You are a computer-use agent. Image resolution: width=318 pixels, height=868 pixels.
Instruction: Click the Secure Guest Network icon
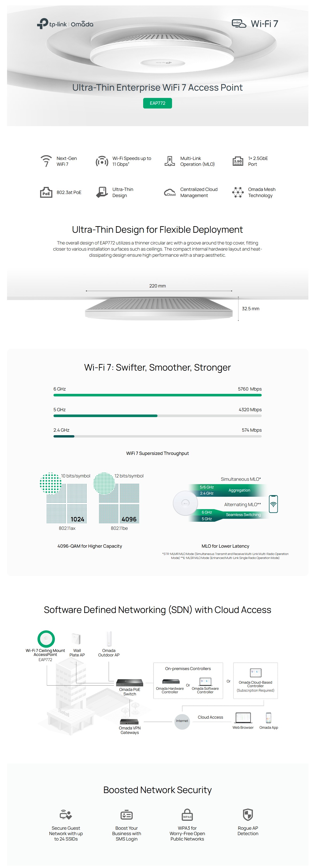pyautogui.click(x=66, y=815)
